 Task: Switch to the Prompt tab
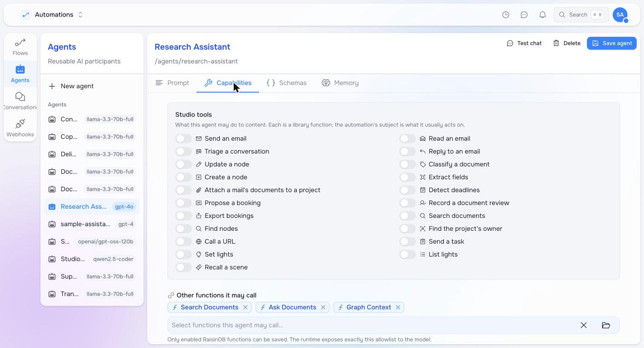click(172, 83)
